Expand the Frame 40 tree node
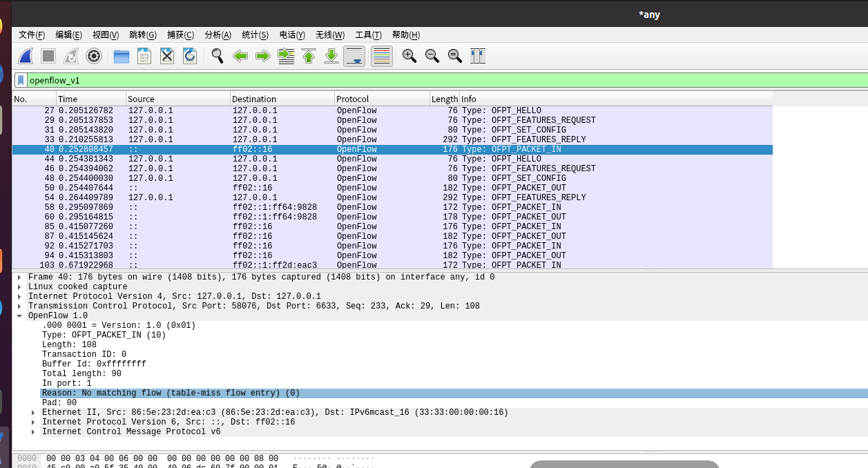Screen dimensions: 868x468 (x=19, y=277)
